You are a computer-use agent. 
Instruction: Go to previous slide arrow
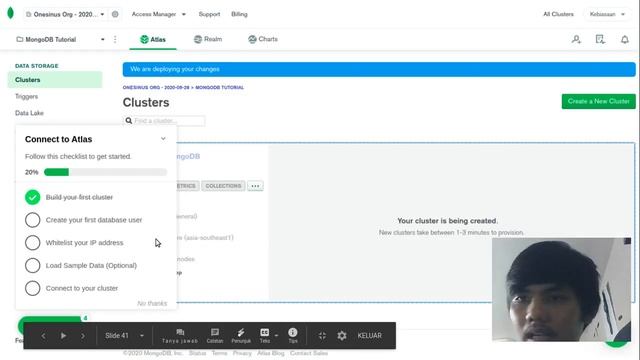coord(43,336)
